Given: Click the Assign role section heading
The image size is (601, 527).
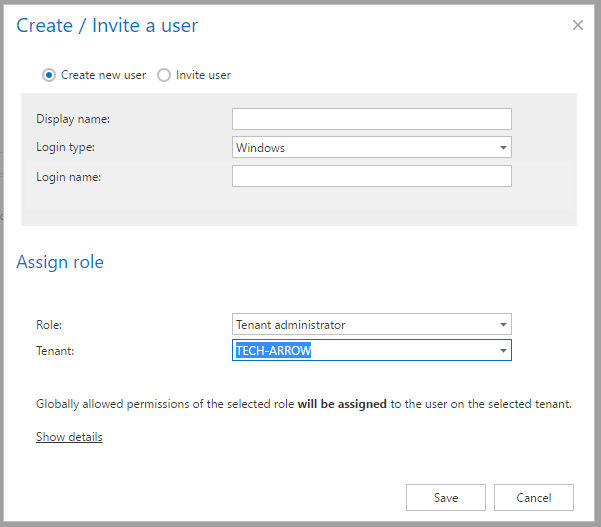Looking at the screenshot, I should (x=60, y=263).
